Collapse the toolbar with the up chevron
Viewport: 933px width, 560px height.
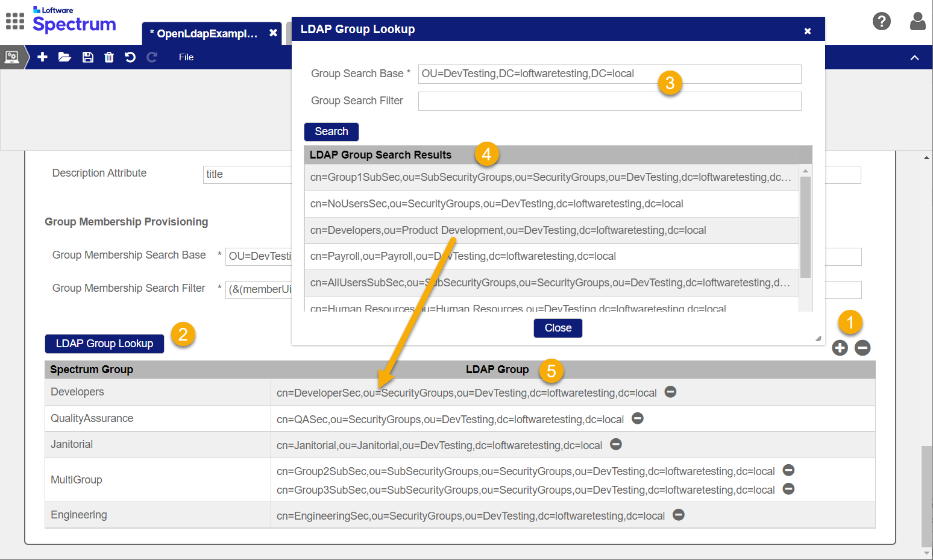pos(914,57)
